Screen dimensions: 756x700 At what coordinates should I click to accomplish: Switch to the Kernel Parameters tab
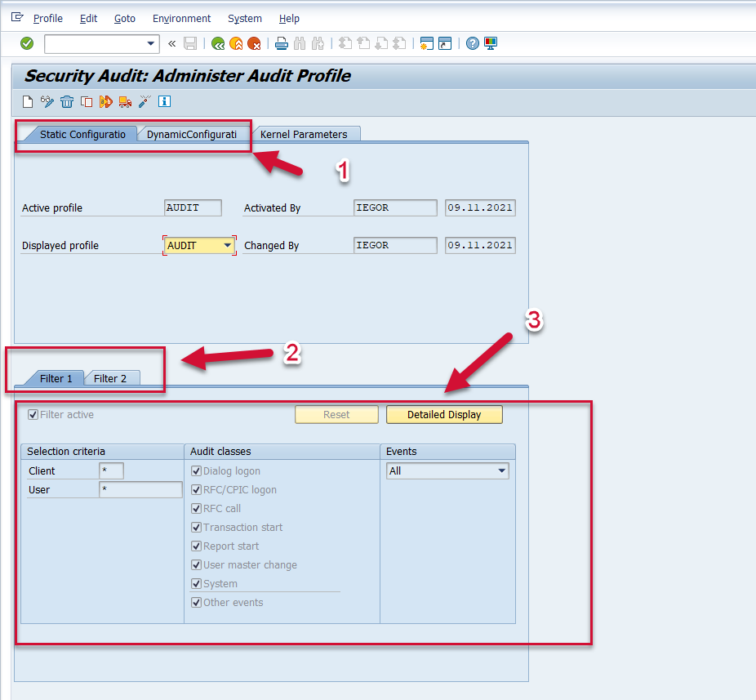(304, 134)
